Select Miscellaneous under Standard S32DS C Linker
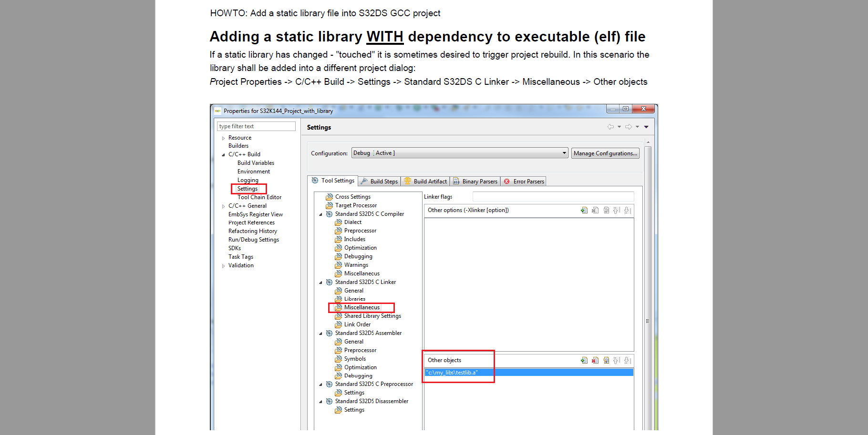The image size is (868, 435). (362, 307)
